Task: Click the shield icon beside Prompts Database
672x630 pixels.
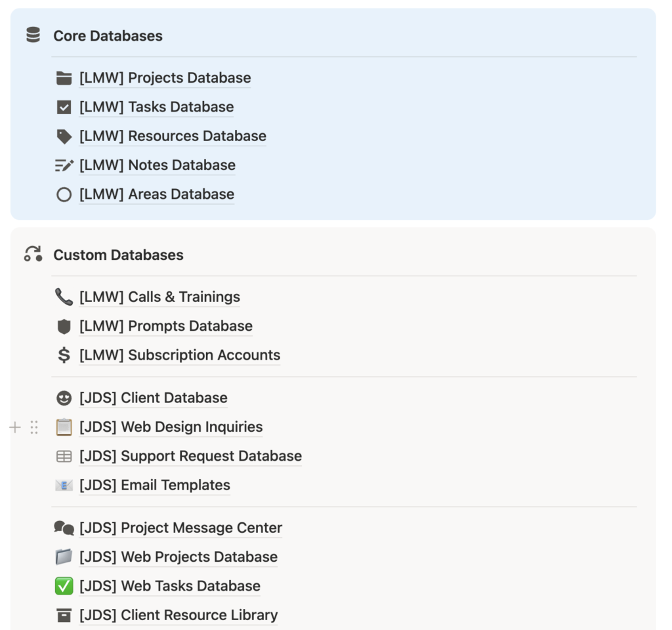Action: click(64, 326)
